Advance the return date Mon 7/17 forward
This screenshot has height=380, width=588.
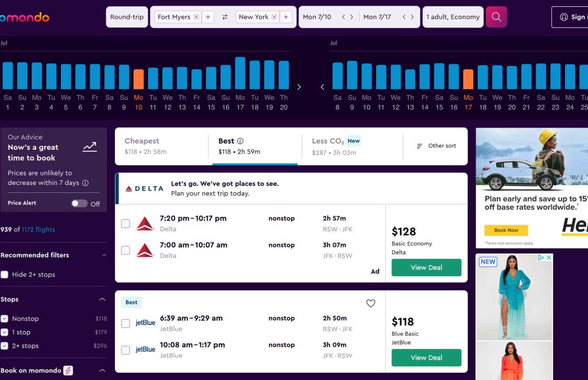[412, 17]
